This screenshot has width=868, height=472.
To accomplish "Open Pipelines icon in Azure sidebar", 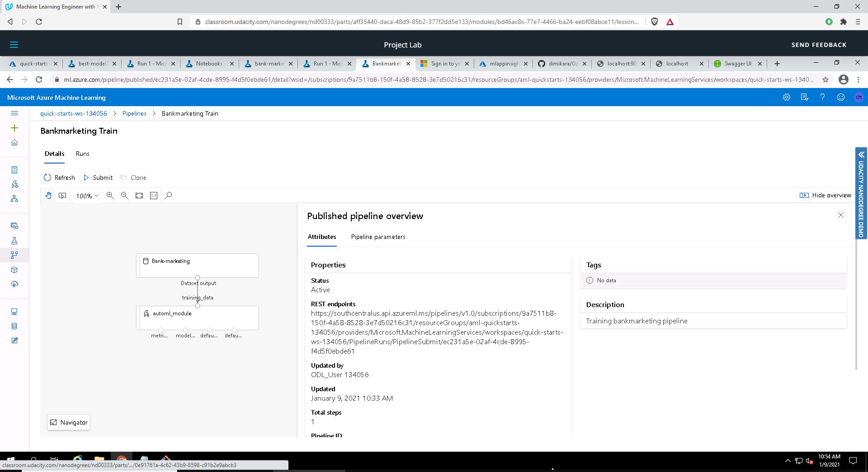I will tap(14, 255).
